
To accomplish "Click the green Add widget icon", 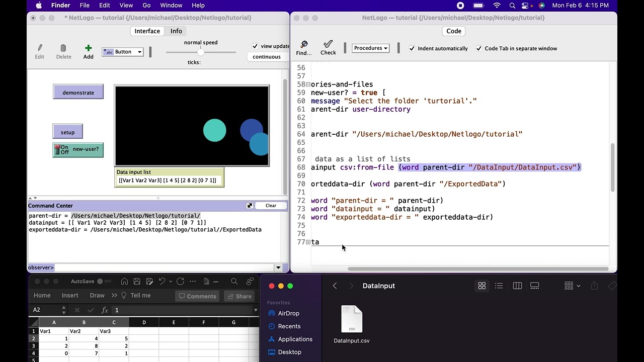I will click(88, 48).
